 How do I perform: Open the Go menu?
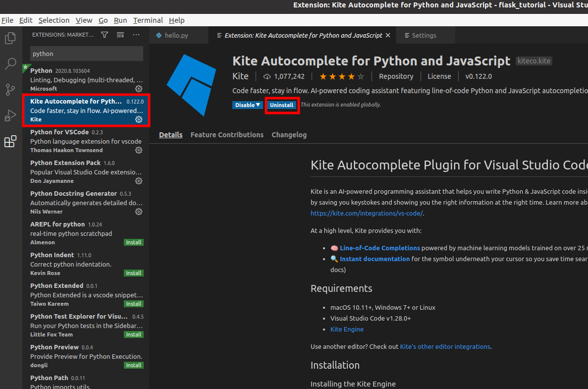point(103,20)
